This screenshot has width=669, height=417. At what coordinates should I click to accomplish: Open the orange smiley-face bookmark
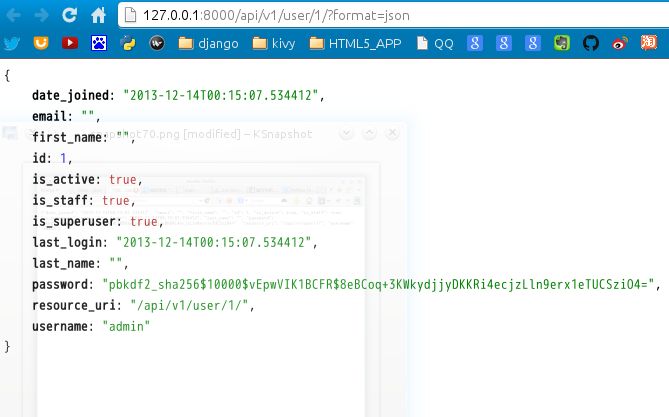click(x=41, y=43)
